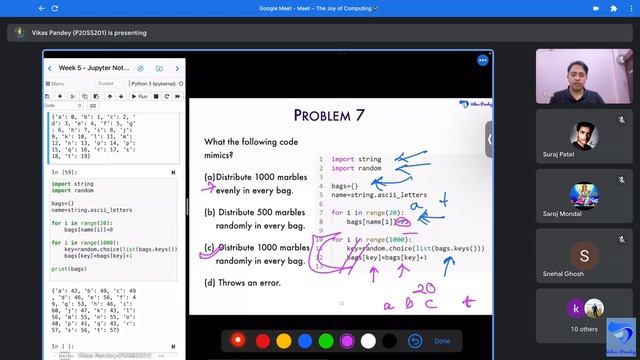Click step icon on empty In [ ] cell
Screen dimensions: 640x360
pyautogui.click(x=173, y=347)
